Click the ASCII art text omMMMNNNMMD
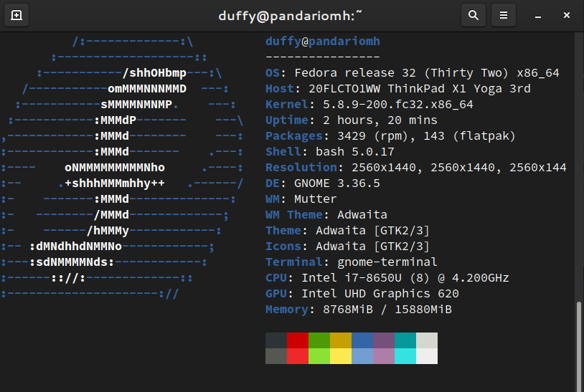The width and height of the screenshot is (584, 392). [147, 89]
